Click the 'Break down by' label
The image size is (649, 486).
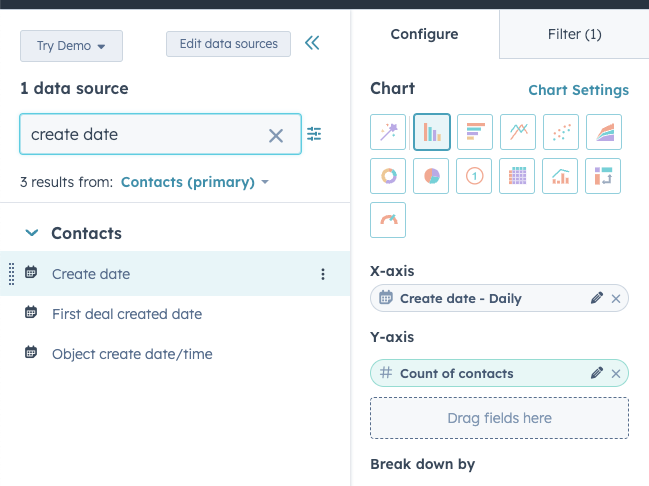423,464
